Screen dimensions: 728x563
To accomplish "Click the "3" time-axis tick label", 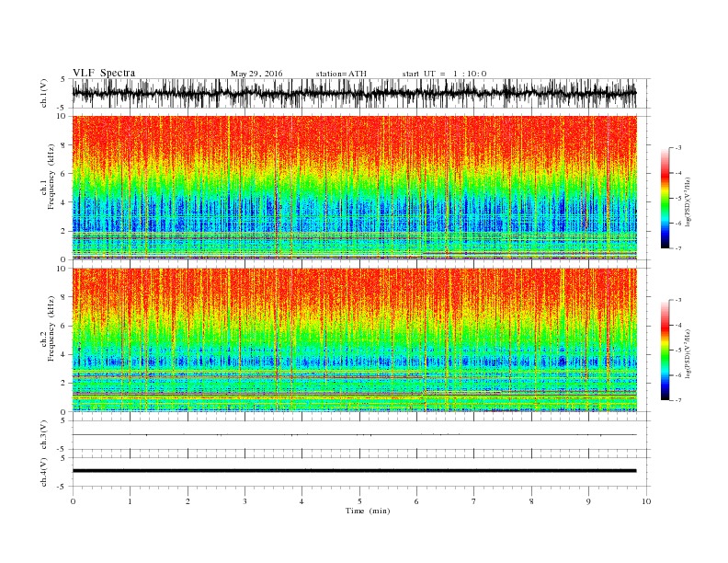I will pyautogui.click(x=245, y=501).
